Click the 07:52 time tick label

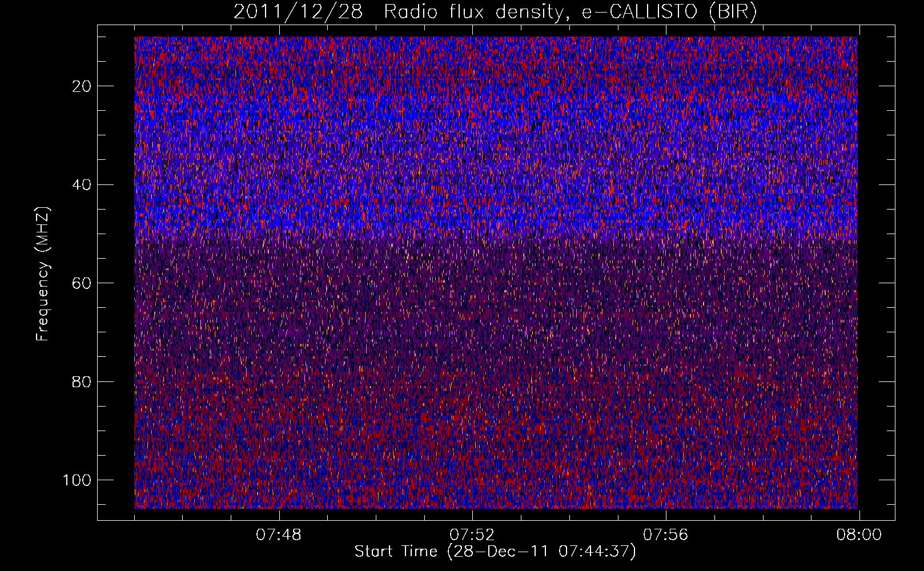(472, 535)
